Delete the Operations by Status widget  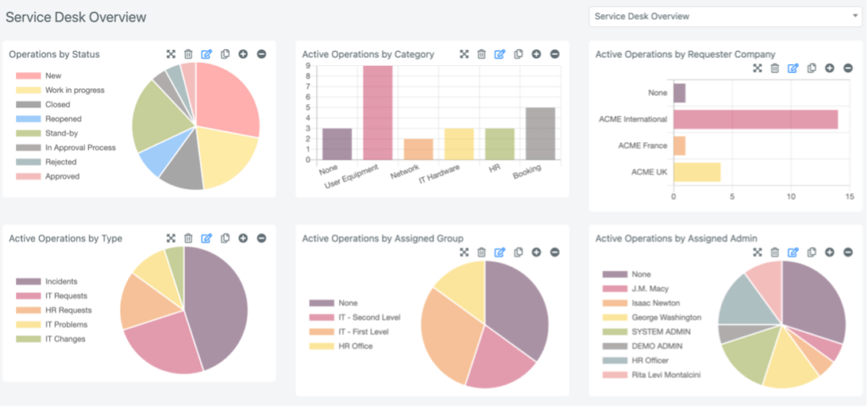(189, 54)
